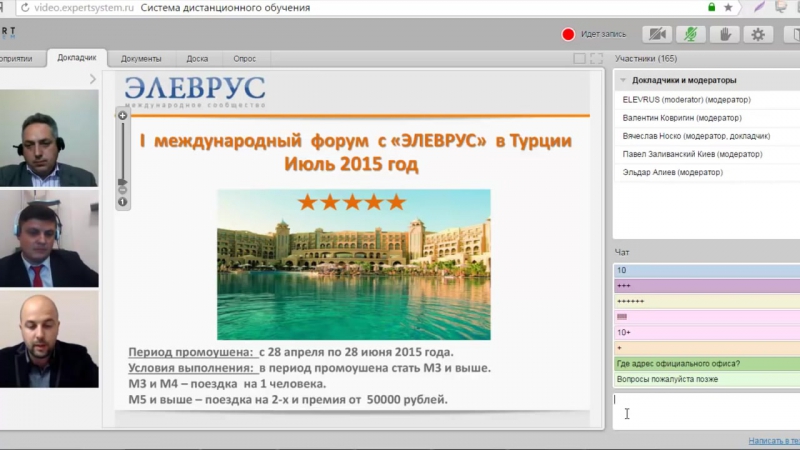Viewport: 800px width, 450px height.
Task: Click the Участники (165) header
Action: 646,59
